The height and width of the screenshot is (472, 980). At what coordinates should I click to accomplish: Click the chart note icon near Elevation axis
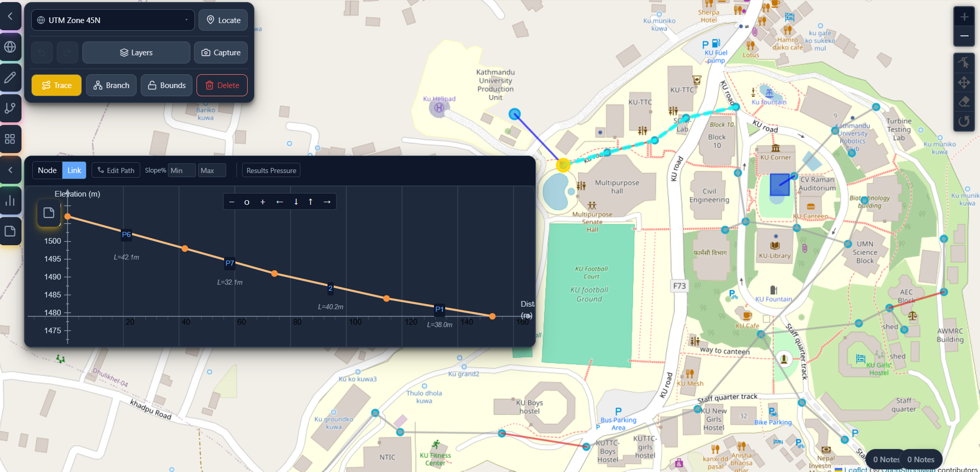[x=49, y=213]
